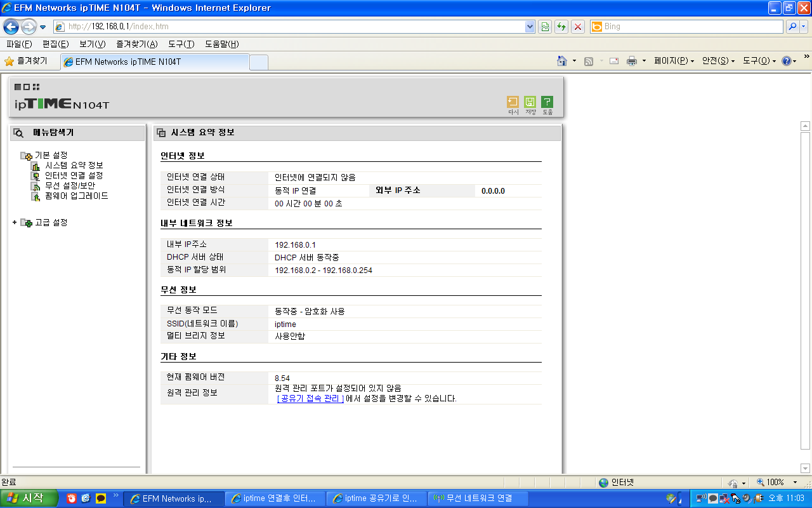Go back with the browser Back arrow
Image resolution: width=812 pixels, height=508 pixels.
coord(11,27)
